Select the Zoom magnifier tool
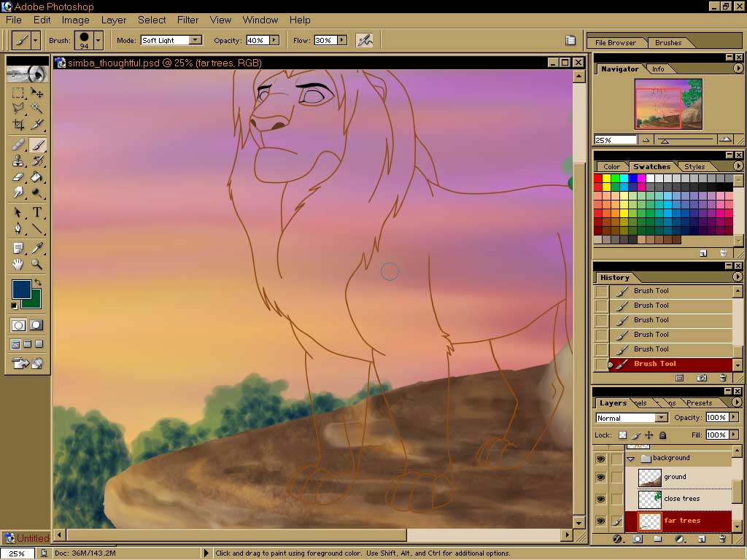This screenshot has height=560, width=747. pyautogui.click(x=36, y=264)
